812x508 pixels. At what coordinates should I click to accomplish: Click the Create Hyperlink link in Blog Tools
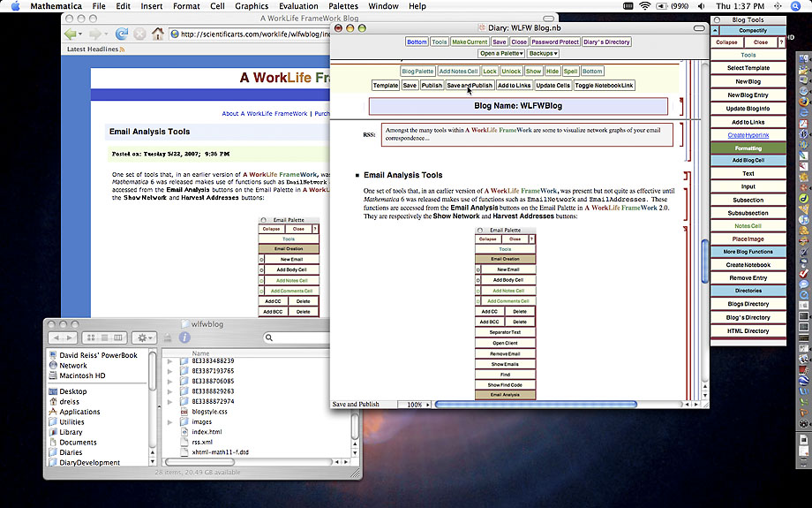748,135
